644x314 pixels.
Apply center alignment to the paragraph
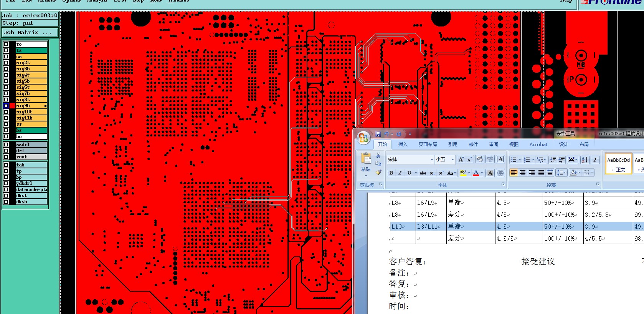point(523,173)
